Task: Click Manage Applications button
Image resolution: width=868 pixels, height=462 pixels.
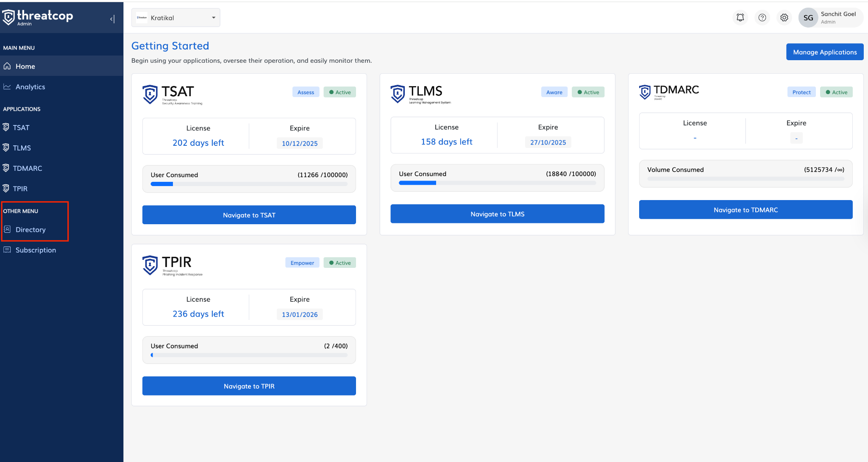Action: tap(824, 52)
